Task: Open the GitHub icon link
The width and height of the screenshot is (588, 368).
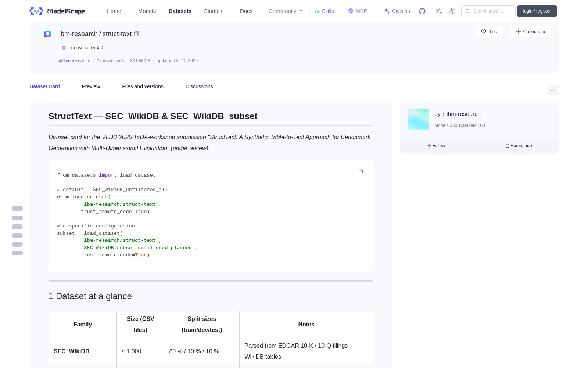Action: [422, 11]
